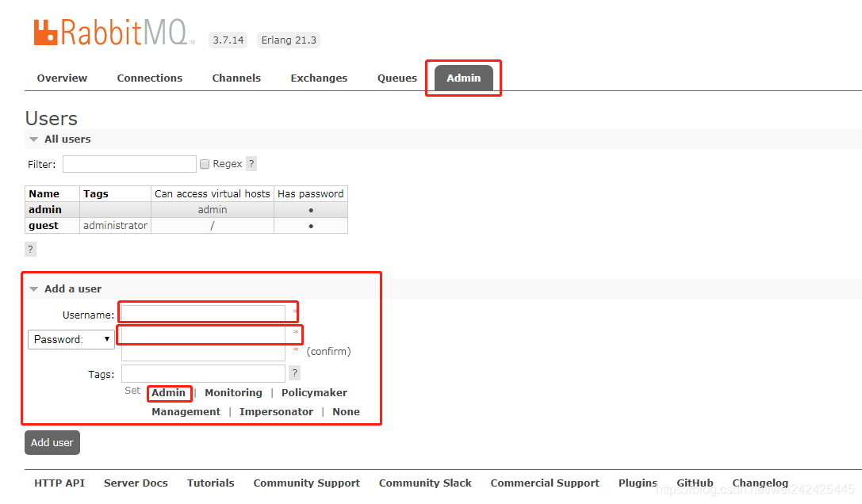This screenshot has height=504, width=862.
Task: Click the 'Can access virtual hosts' header
Action: click(213, 193)
